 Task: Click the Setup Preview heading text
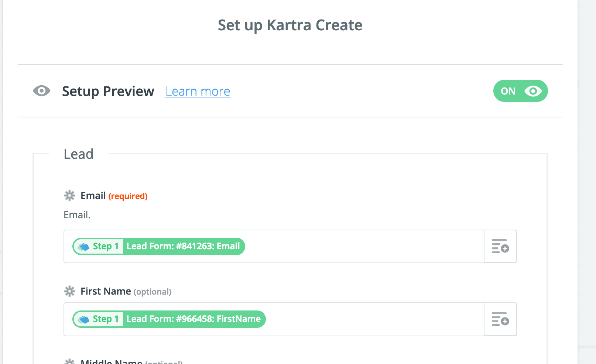tap(108, 91)
